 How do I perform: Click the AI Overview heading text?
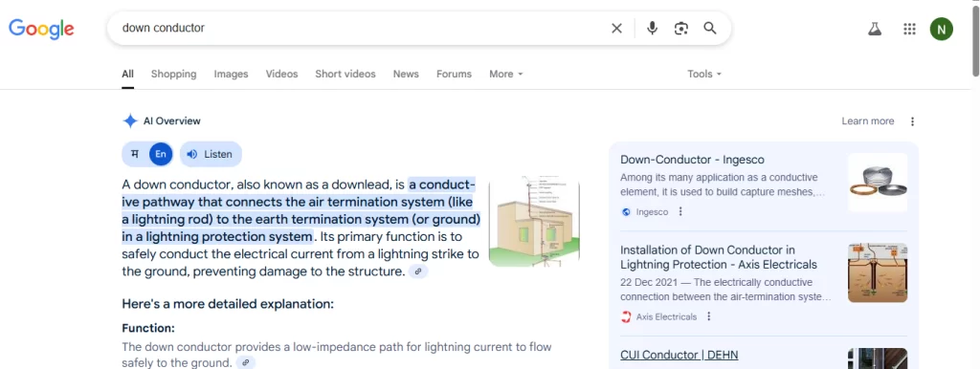[172, 121]
